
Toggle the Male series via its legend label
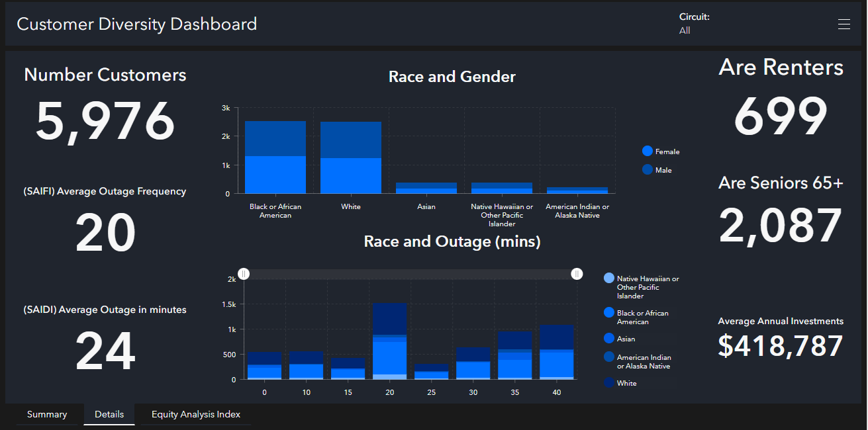point(664,169)
